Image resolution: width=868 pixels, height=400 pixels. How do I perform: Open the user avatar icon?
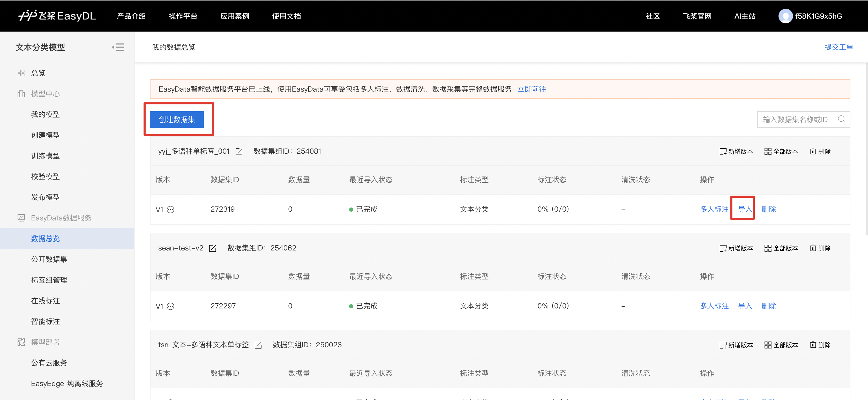(x=785, y=16)
